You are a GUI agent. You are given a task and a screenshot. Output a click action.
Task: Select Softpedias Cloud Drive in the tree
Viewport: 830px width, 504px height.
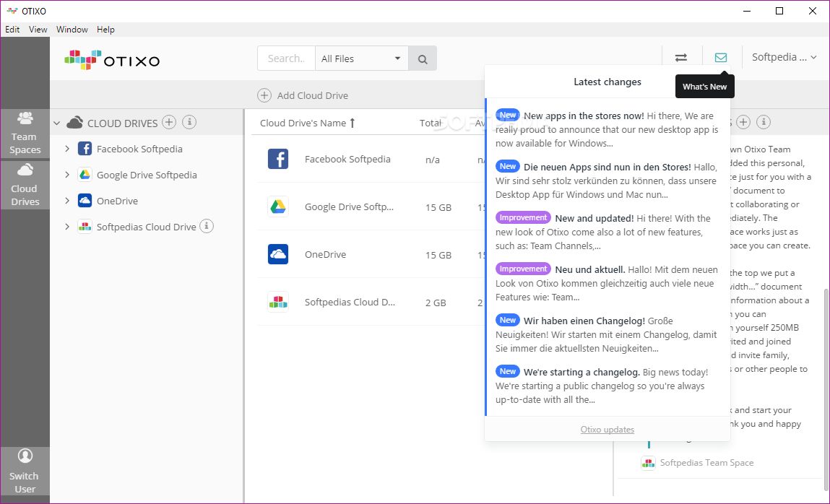pyautogui.click(x=146, y=226)
